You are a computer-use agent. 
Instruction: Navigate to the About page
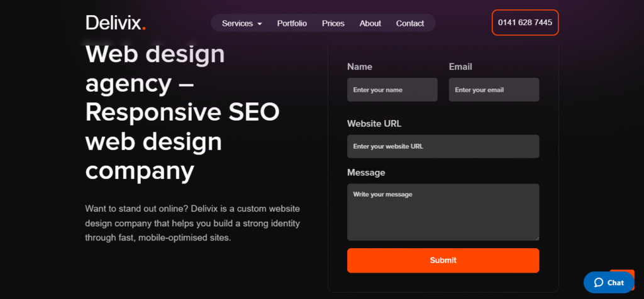[x=370, y=23]
